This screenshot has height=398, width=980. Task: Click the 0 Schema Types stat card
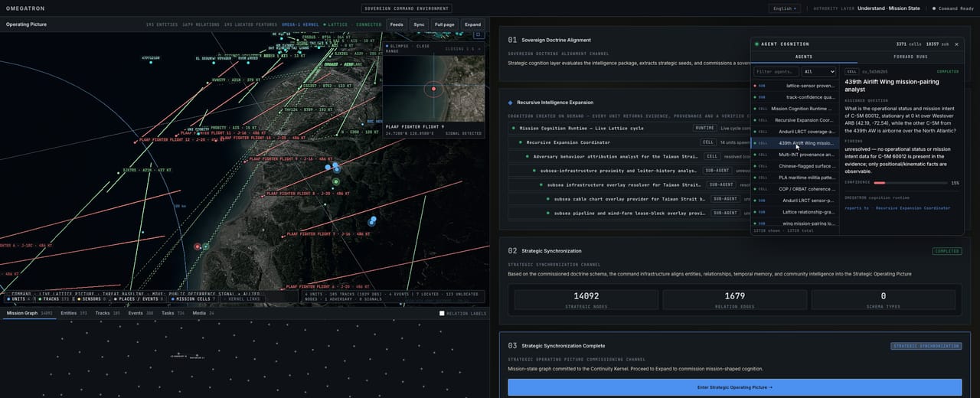click(883, 299)
